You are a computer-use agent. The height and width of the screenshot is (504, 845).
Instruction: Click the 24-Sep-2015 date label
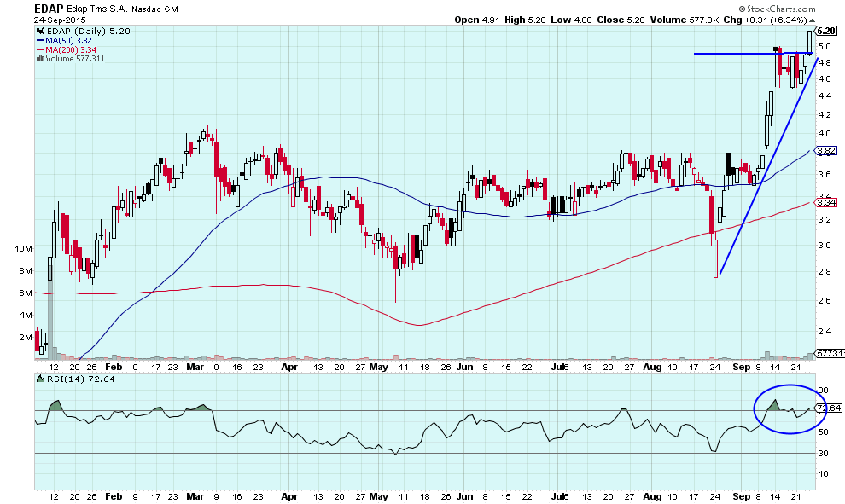pos(60,20)
